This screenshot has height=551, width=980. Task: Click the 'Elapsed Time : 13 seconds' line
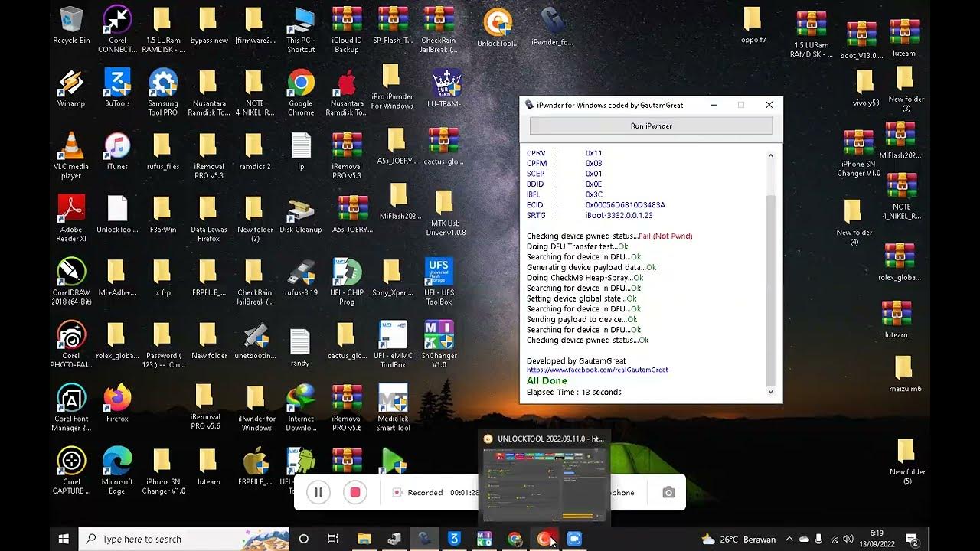pos(574,392)
